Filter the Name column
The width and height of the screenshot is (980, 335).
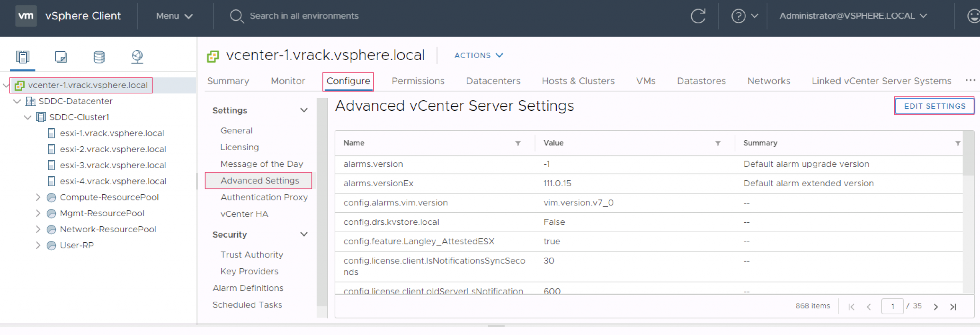coord(518,143)
